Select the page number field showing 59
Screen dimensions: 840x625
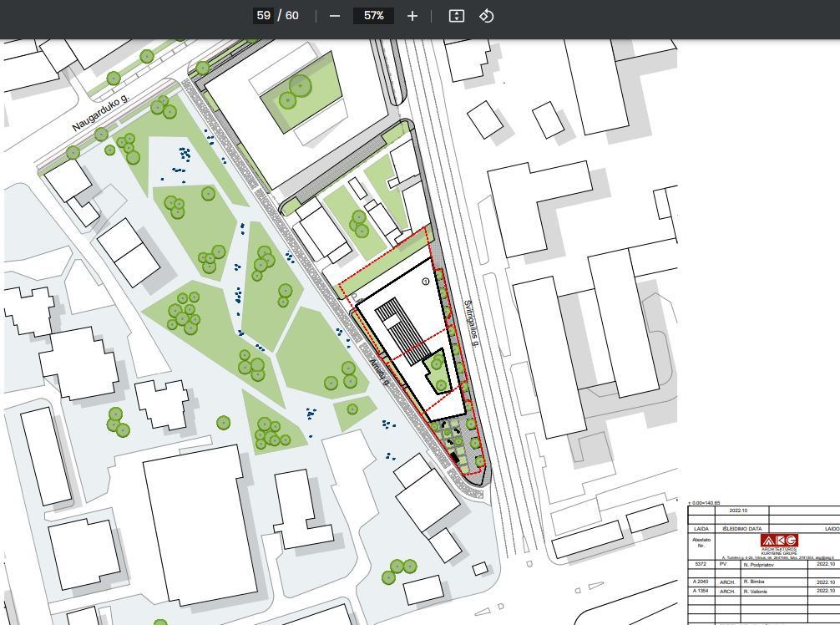(264, 16)
